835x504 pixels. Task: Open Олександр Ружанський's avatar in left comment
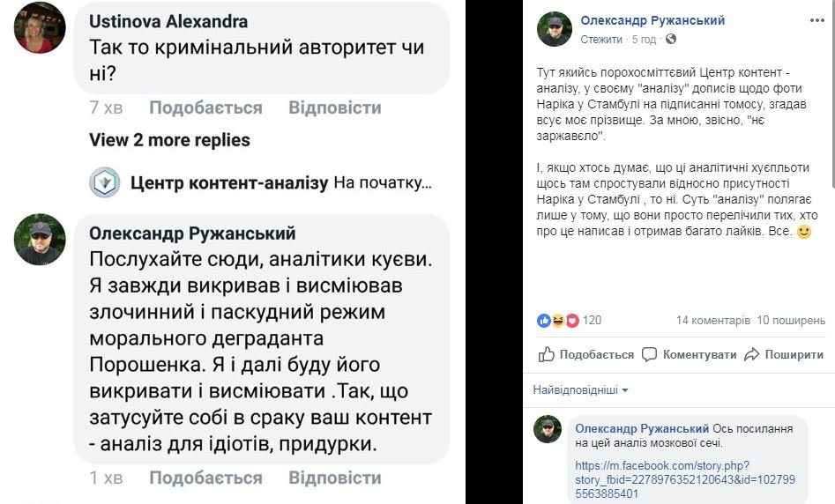[40, 239]
